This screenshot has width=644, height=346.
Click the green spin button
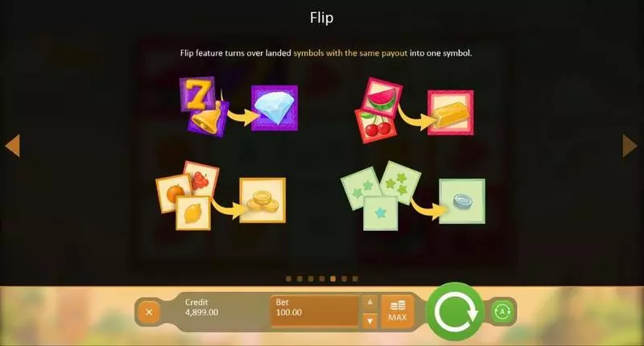click(455, 311)
